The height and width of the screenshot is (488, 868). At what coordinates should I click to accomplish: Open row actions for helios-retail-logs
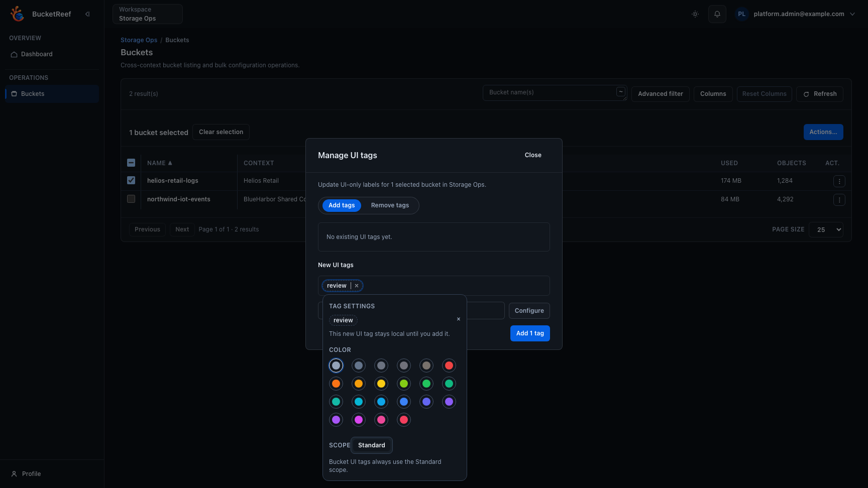[x=839, y=181]
